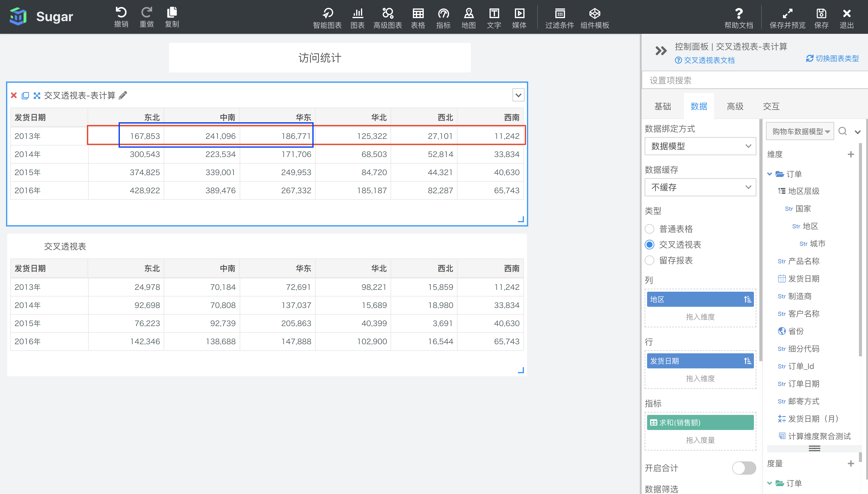Open 不缓存 data cache dropdown
The height and width of the screenshot is (494, 868).
tap(700, 187)
